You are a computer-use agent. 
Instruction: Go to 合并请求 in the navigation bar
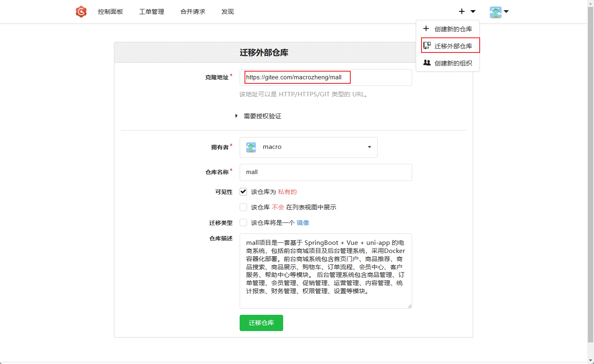pyautogui.click(x=193, y=12)
